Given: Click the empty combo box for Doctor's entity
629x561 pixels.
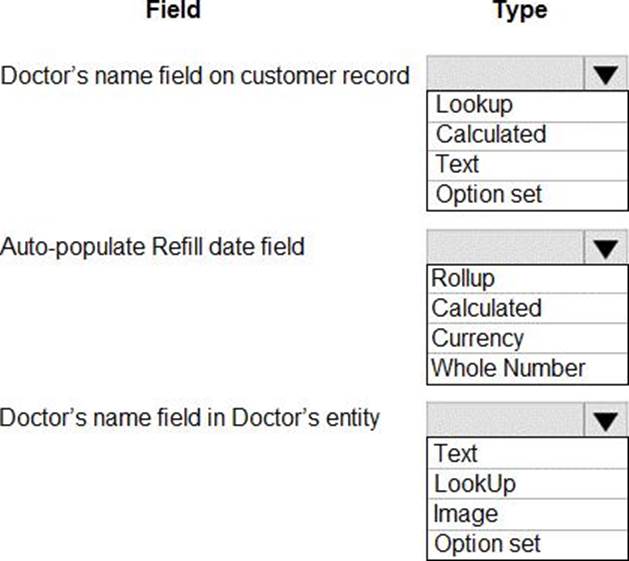Looking at the screenshot, I should (x=505, y=421).
